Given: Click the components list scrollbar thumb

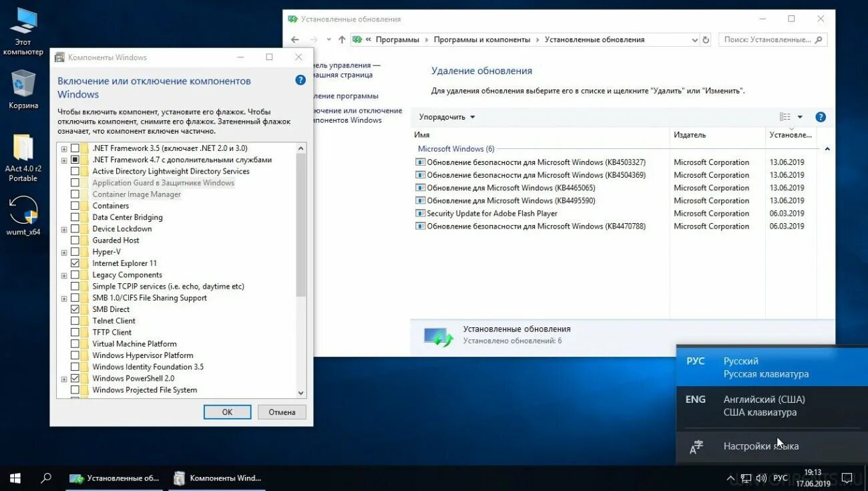Looking at the screenshot, I should (x=301, y=225).
